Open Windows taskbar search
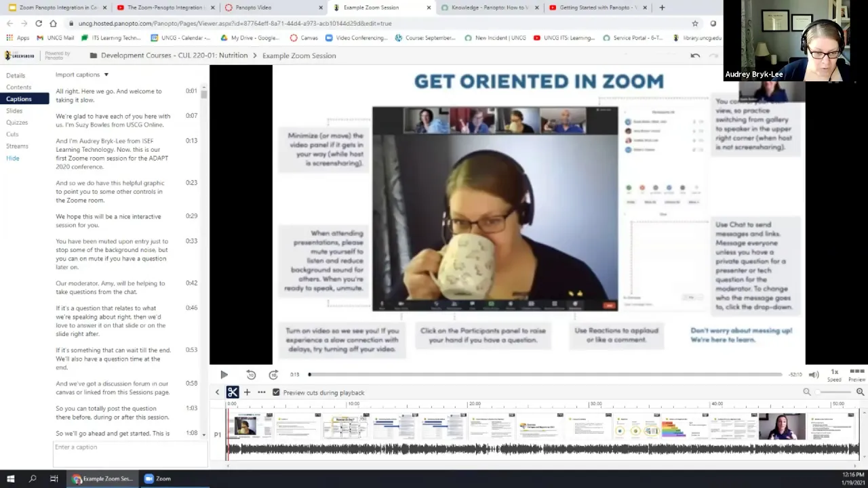Screen dimensions: 868x488 [33, 479]
